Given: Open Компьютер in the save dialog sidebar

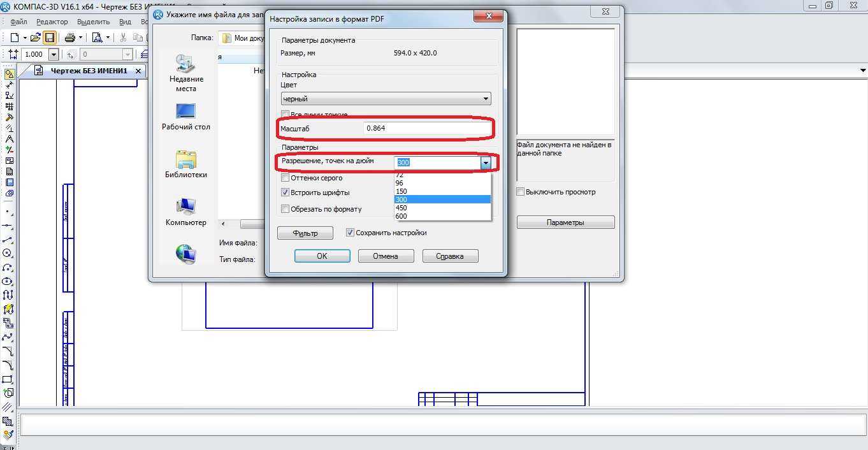Looking at the screenshot, I should click(x=186, y=212).
